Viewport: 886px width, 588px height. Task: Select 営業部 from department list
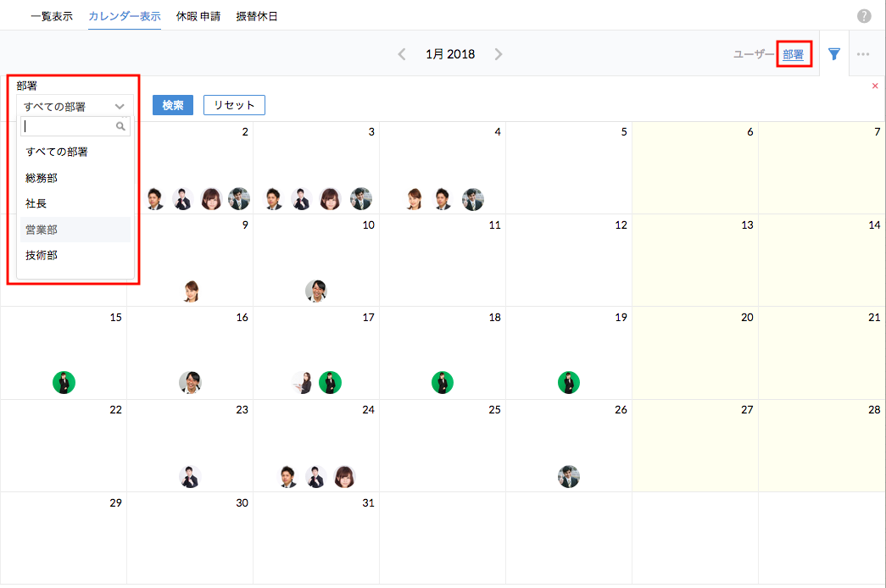coord(42,230)
